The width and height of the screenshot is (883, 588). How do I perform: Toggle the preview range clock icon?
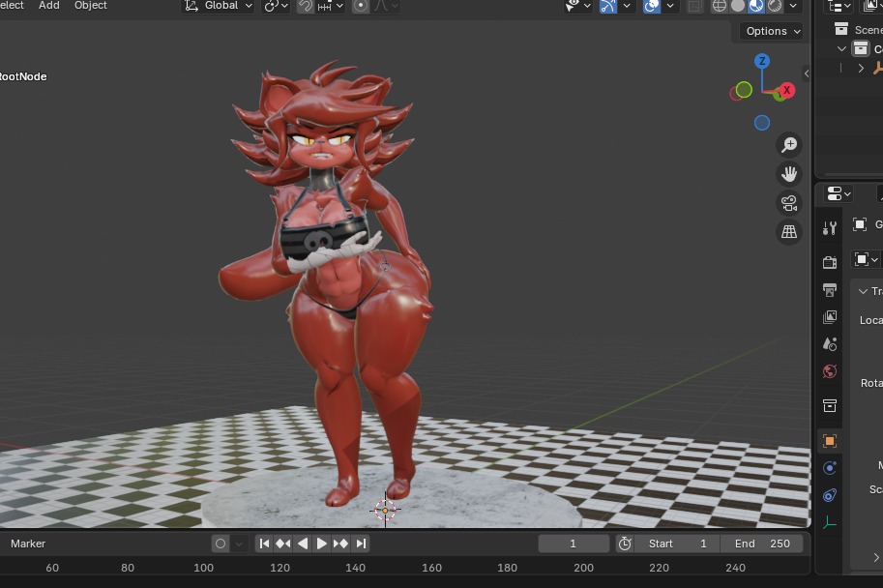coord(625,544)
